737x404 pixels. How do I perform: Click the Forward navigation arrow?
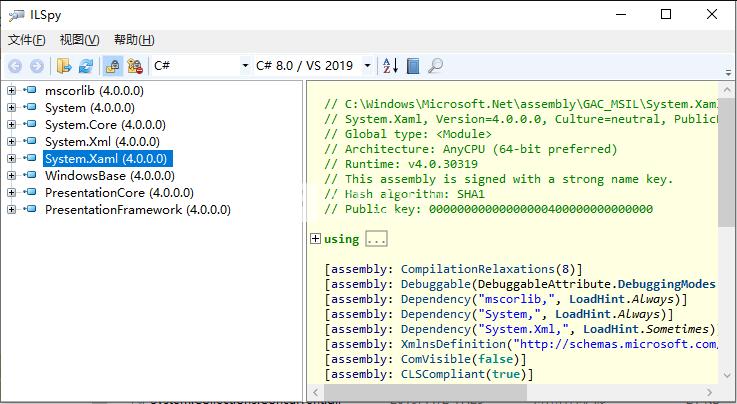[x=36, y=66]
